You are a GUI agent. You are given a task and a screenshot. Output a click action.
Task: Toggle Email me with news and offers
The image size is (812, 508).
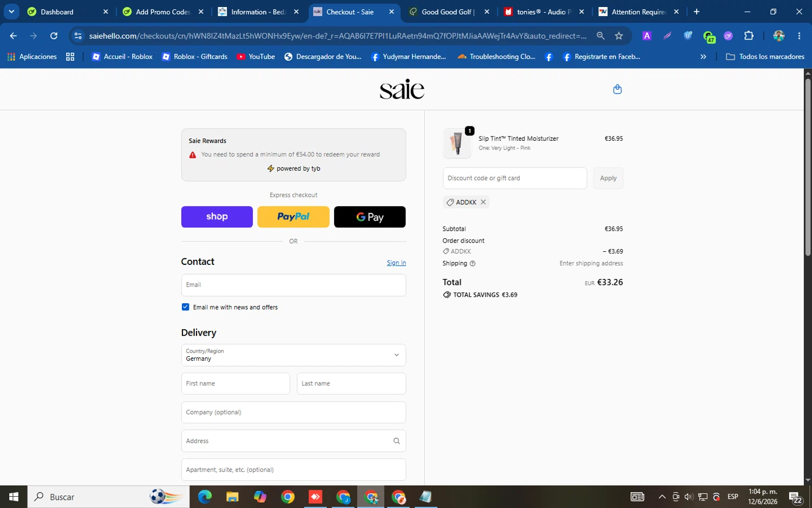click(185, 307)
